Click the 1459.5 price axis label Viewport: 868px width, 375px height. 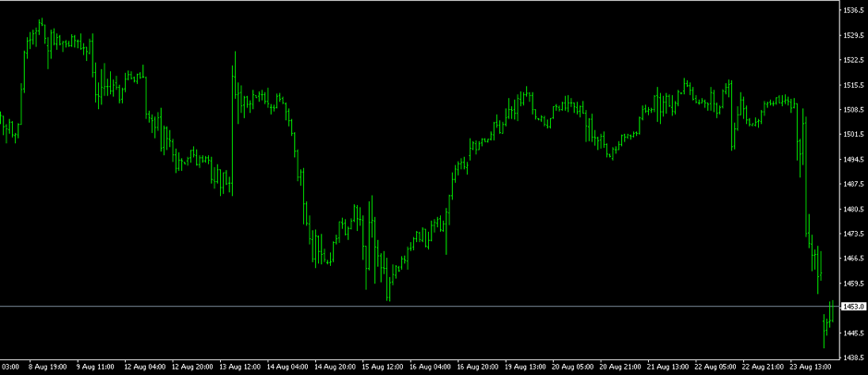(x=854, y=284)
